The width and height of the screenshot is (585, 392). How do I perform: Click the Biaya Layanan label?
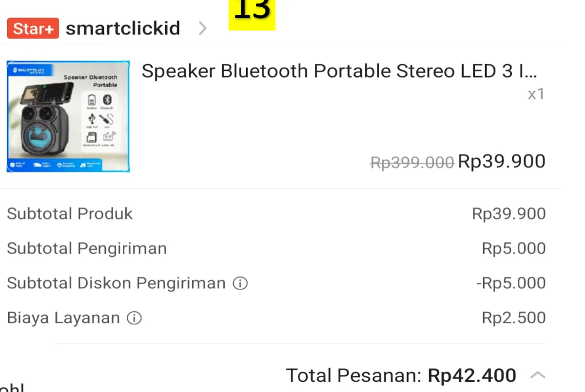coord(63,318)
